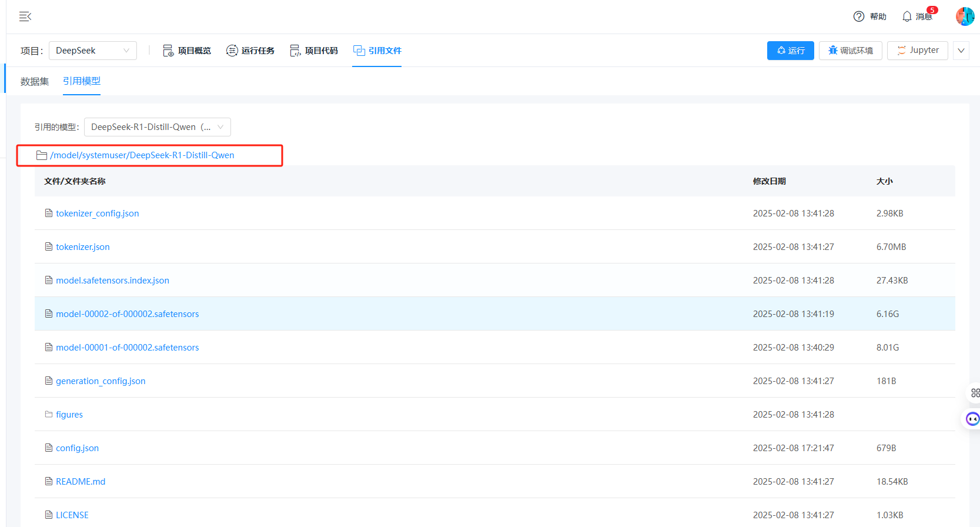This screenshot has width=980, height=527.
Task: Click the file icon beside README.md
Action: pyautogui.click(x=49, y=481)
